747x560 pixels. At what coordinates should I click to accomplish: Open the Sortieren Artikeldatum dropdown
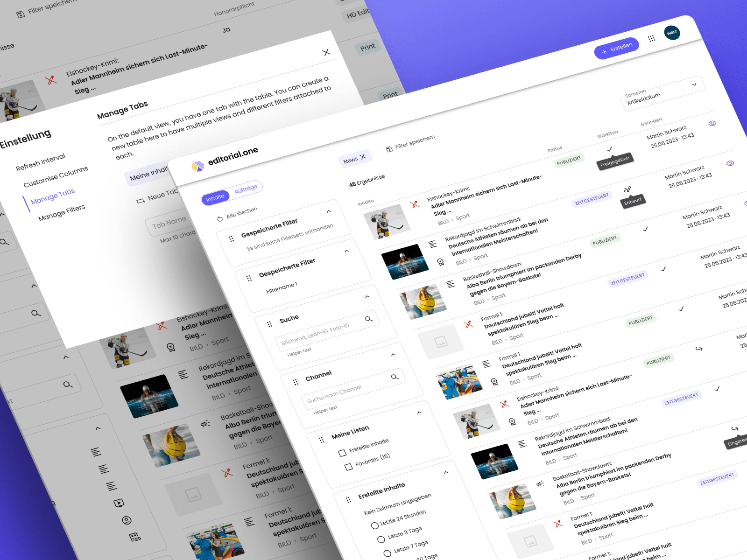(x=663, y=94)
